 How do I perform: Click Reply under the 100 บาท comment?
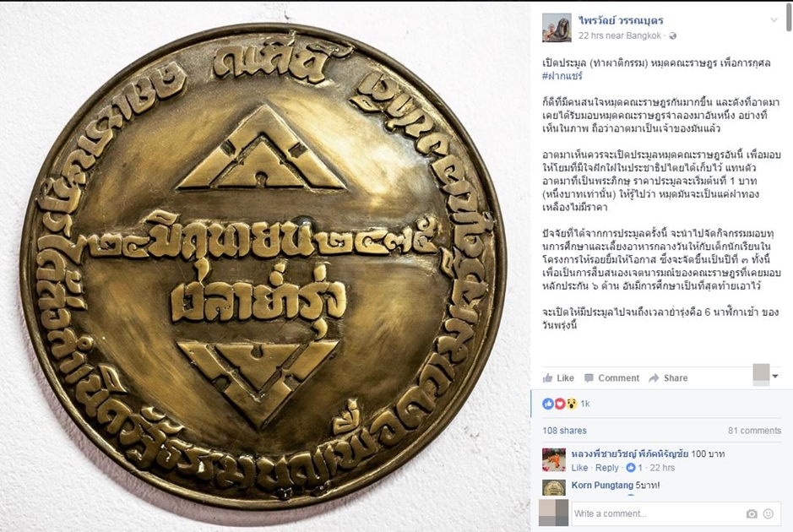[607, 468]
